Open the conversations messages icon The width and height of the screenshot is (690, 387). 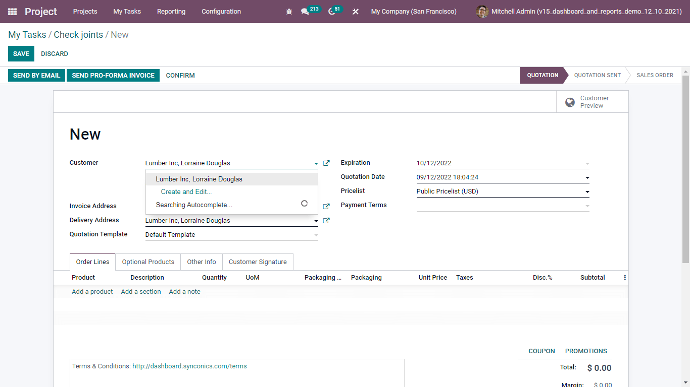click(x=305, y=12)
